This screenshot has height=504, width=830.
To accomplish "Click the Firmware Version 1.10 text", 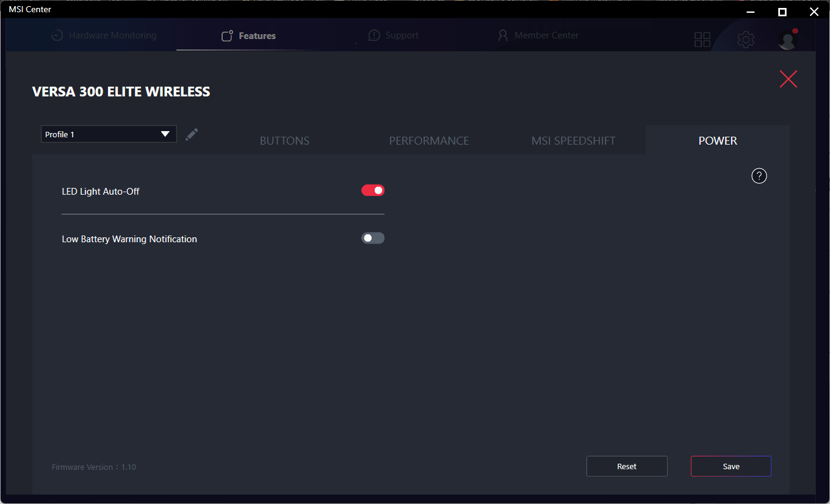I will [x=94, y=467].
